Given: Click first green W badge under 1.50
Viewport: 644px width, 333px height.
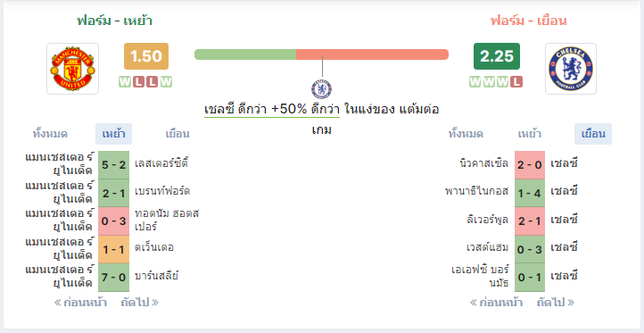Looking at the screenshot, I should [125, 82].
